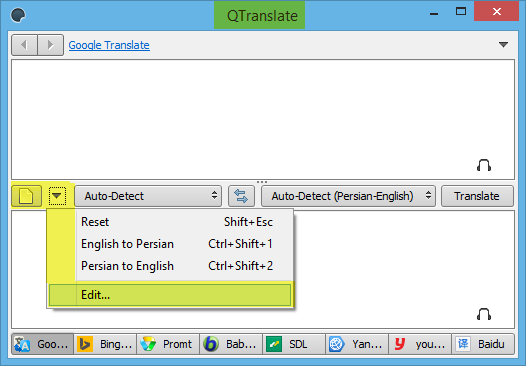Open the Auto-Detect source language combo box
This screenshot has width=526, height=366.
[148, 196]
